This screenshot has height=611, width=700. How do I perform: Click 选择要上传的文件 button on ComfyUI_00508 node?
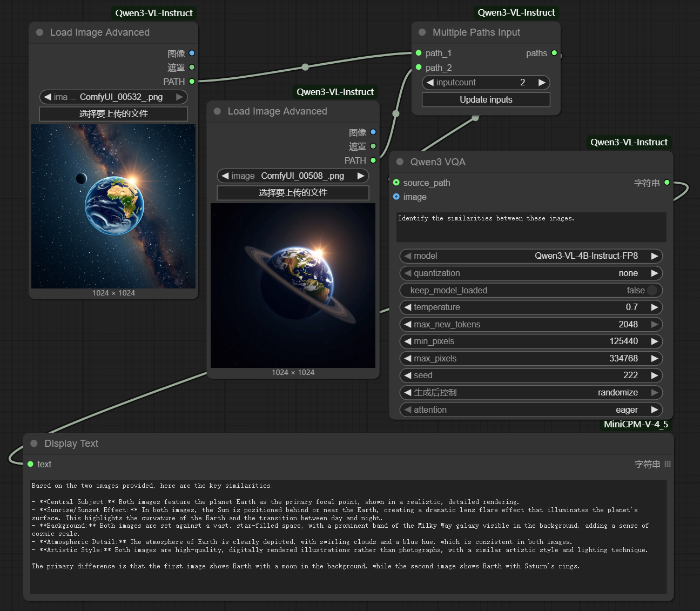tap(293, 193)
